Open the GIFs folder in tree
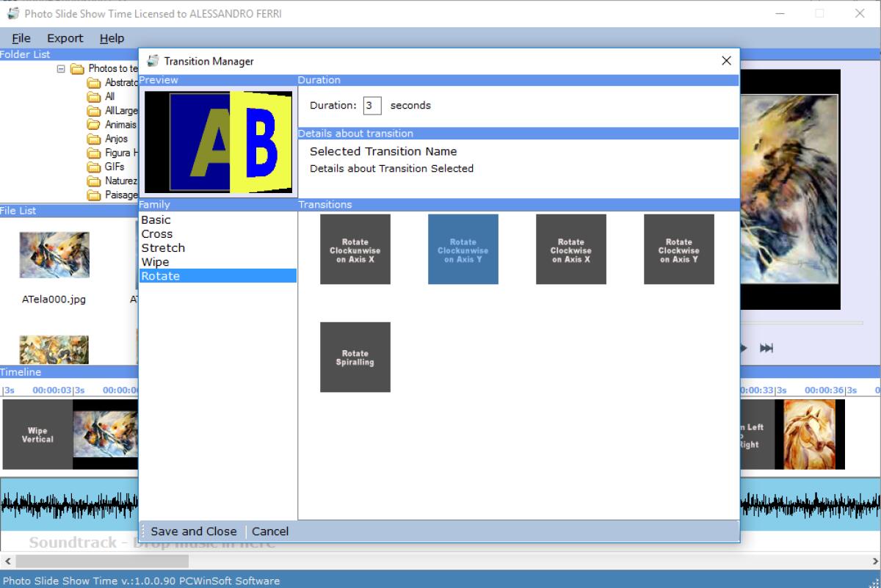This screenshot has height=588, width=881. (115, 167)
